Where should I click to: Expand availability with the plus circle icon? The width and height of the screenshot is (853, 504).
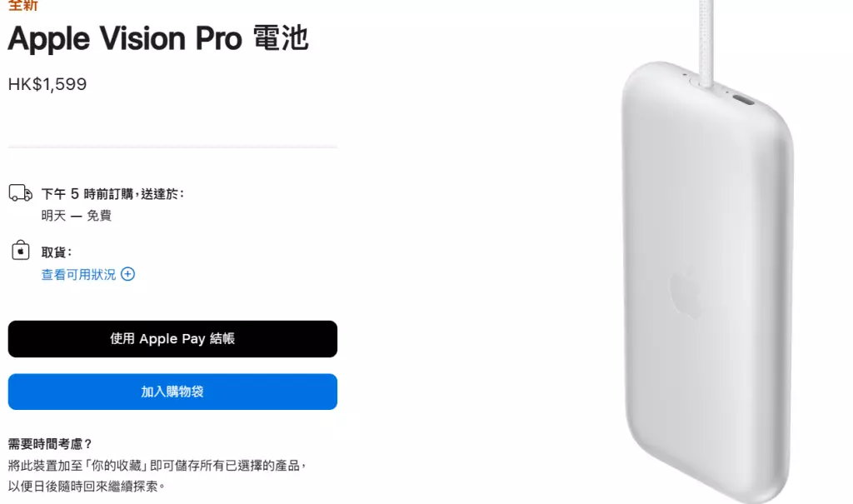coord(127,274)
